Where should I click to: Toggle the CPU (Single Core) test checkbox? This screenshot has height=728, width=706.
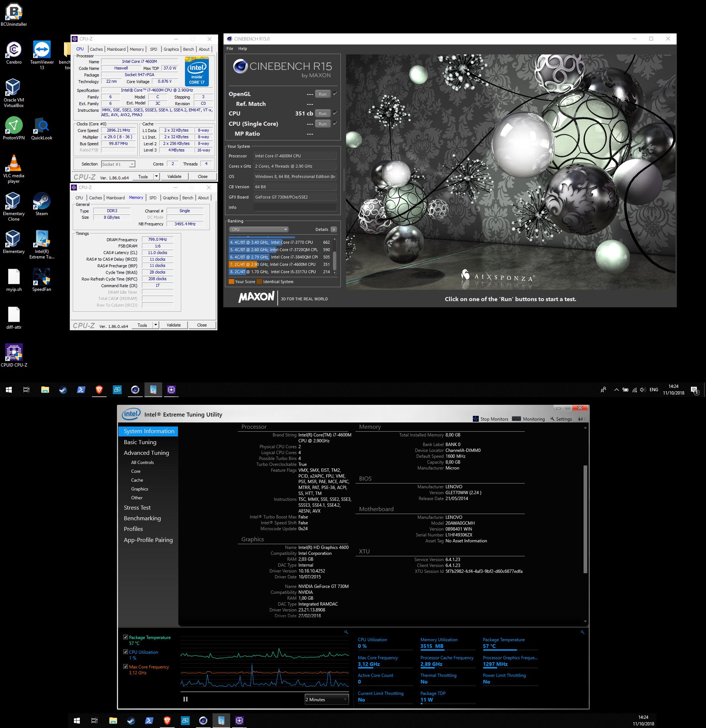[x=335, y=123]
